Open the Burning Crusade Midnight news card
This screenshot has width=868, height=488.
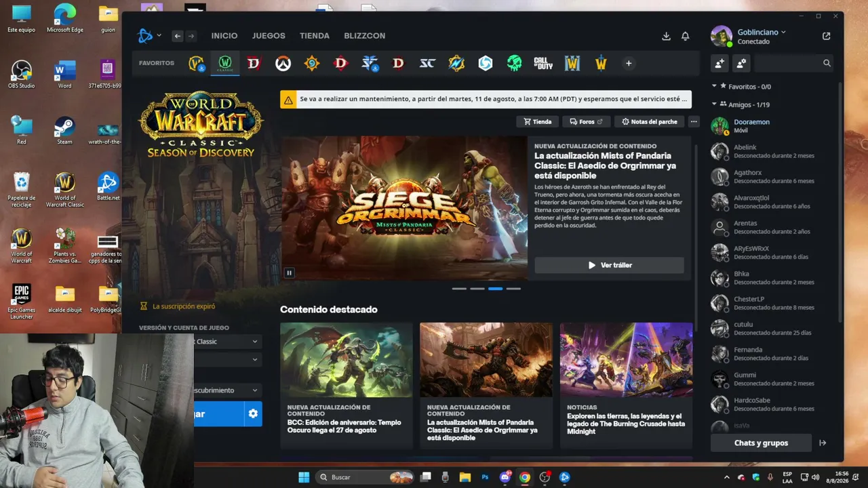626,385
